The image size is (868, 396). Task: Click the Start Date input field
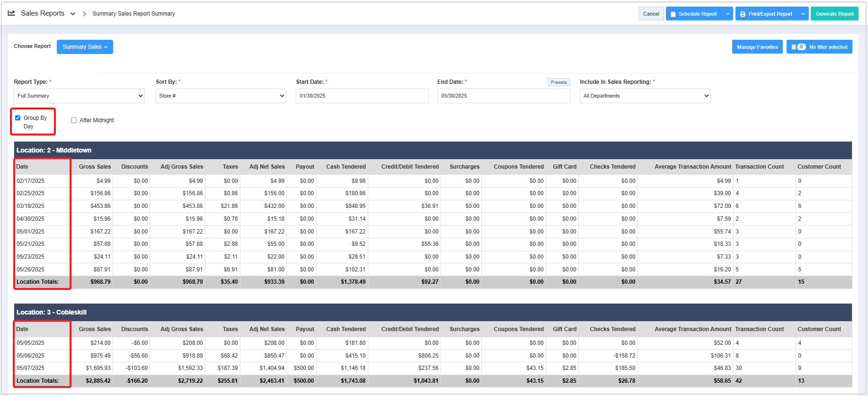pos(362,96)
